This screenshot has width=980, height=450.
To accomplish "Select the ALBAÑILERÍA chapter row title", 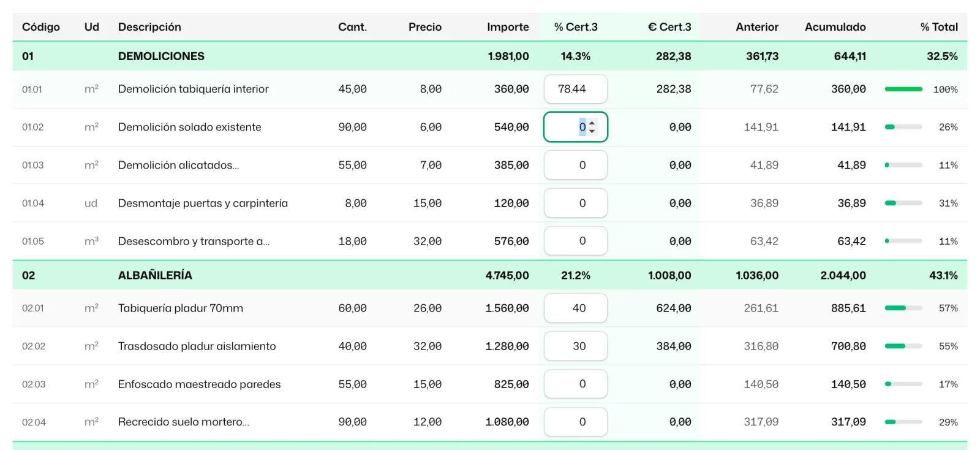I will 155,275.
